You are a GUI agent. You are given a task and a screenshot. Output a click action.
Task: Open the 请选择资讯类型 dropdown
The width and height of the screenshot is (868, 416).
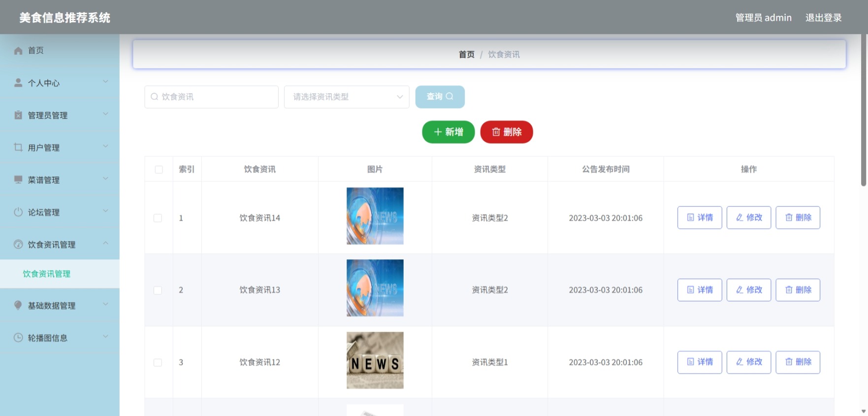tap(347, 97)
